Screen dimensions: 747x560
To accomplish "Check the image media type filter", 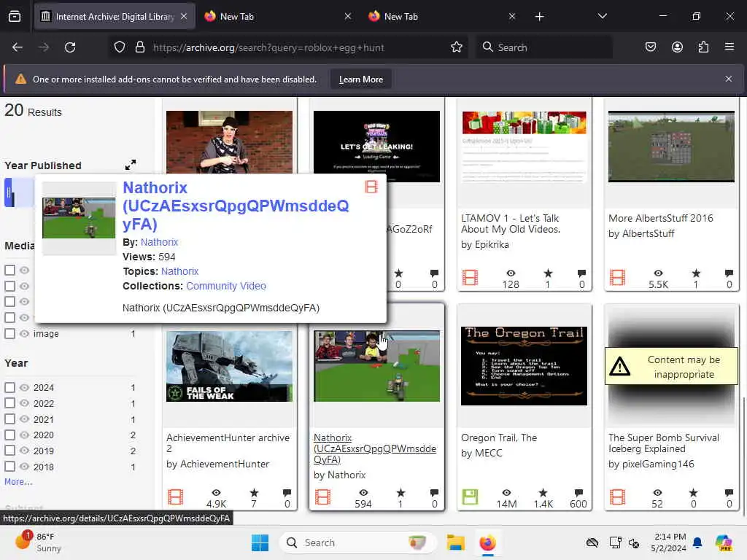I will coord(9,333).
